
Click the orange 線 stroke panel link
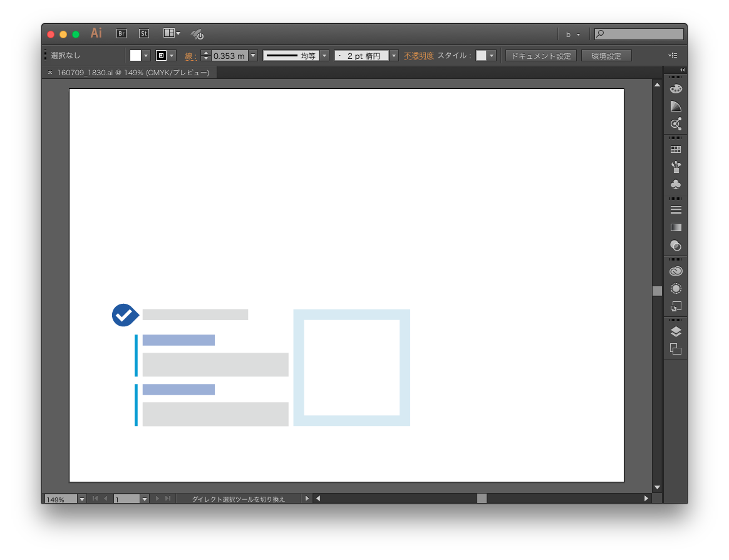pos(190,56)
